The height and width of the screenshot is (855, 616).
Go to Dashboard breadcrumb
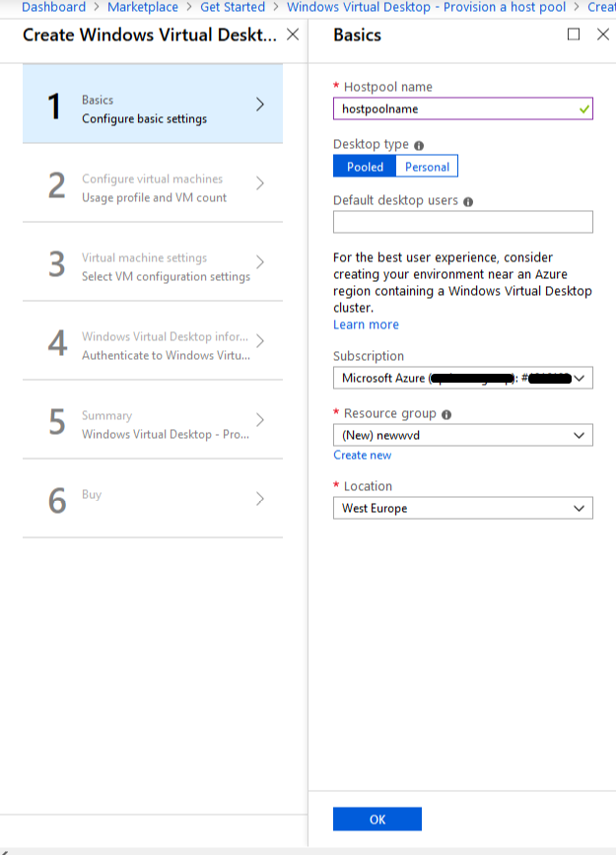click(53, 7)
